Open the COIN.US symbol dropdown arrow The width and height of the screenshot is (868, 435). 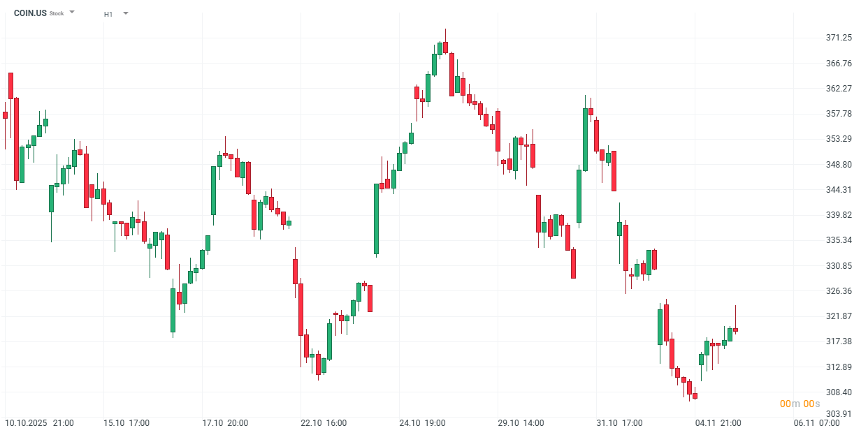click(72, 13)
